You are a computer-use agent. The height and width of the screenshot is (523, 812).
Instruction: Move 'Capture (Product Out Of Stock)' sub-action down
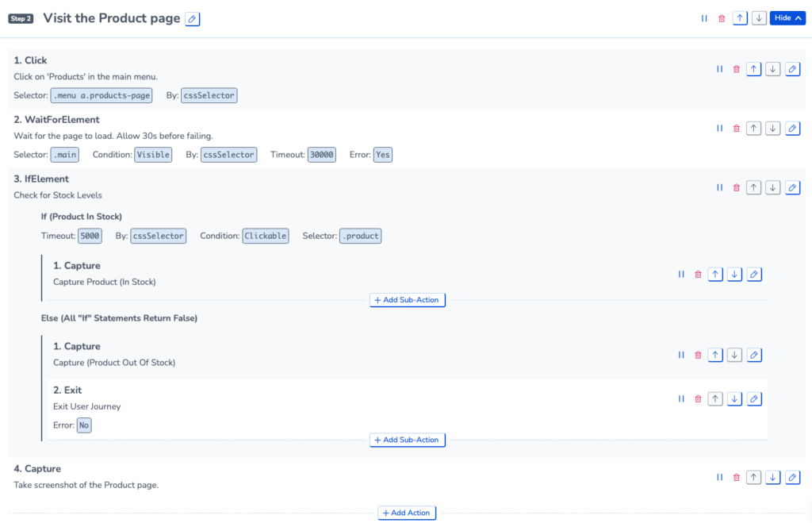[x=734, y=355]
